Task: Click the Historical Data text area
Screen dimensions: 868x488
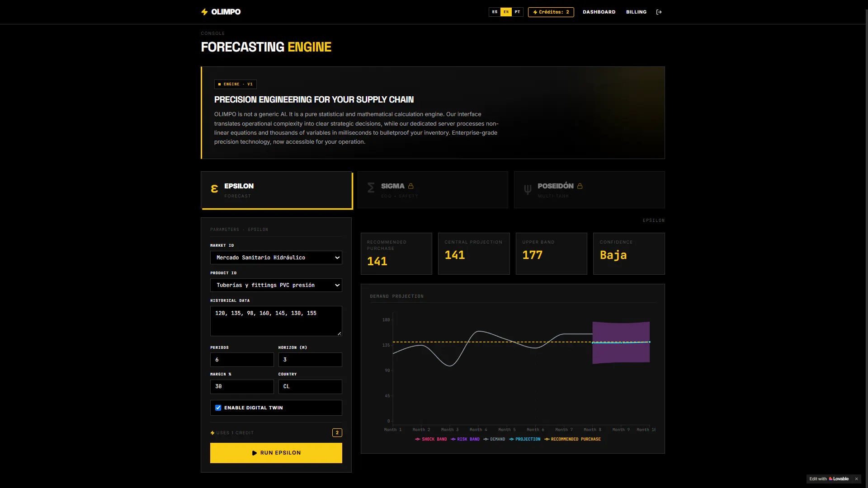Action: [x=276, y=321]
